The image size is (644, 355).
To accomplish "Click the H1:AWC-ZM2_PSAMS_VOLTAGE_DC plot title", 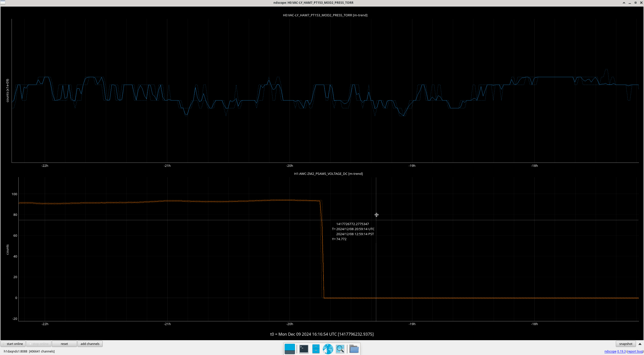I will click(x=328, y=174).
